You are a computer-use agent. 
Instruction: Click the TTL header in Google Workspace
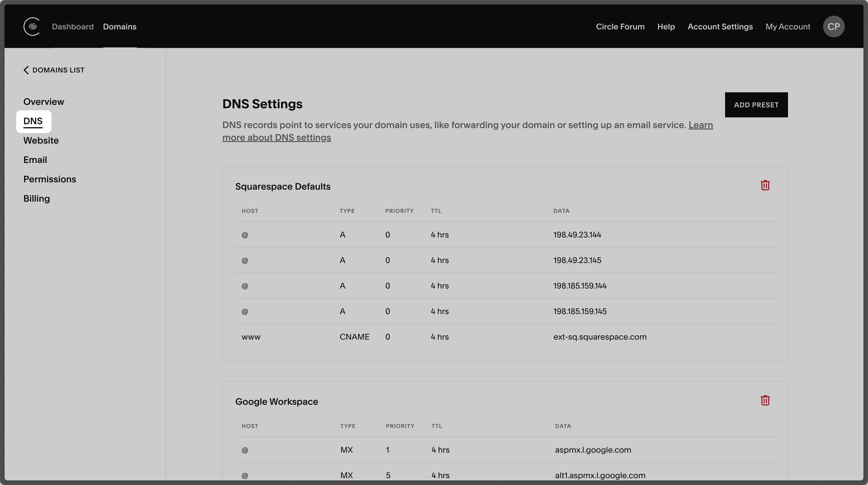pyautogui.click(x=437, y=426)
